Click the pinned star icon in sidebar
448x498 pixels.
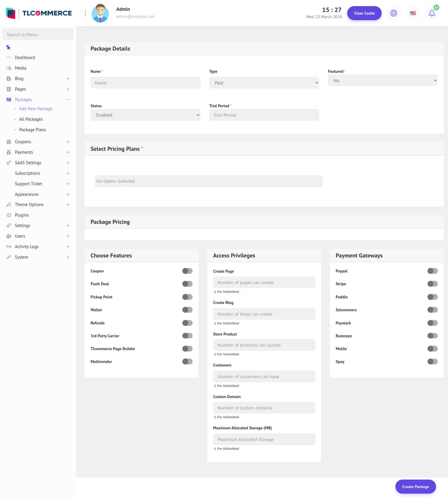pos(8,47)
